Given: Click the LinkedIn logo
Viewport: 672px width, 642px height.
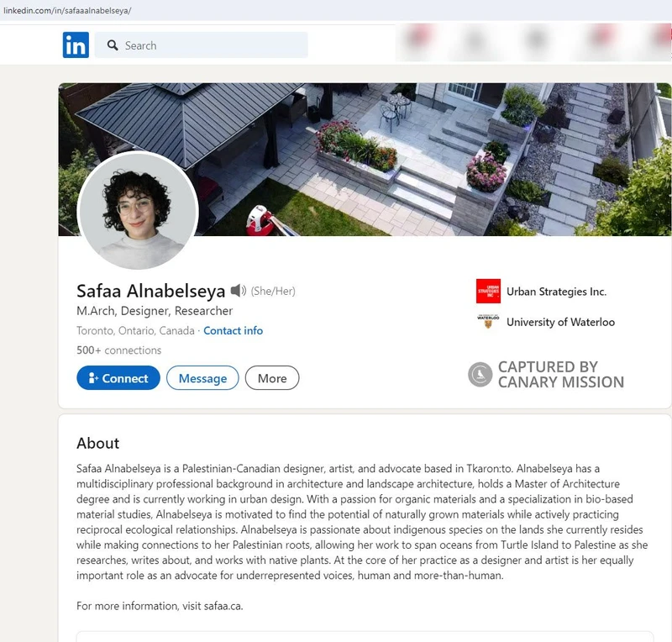Looking at the screenshot, I should point(75,45).
